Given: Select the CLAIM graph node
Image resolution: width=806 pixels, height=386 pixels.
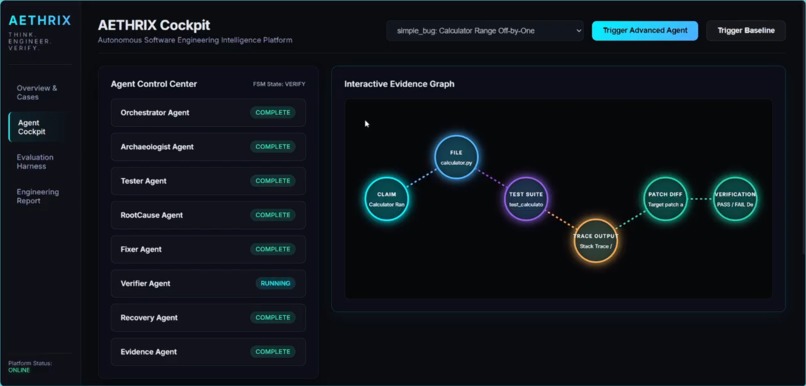Looking at the screenshot, I should click(x=387, y=199).
